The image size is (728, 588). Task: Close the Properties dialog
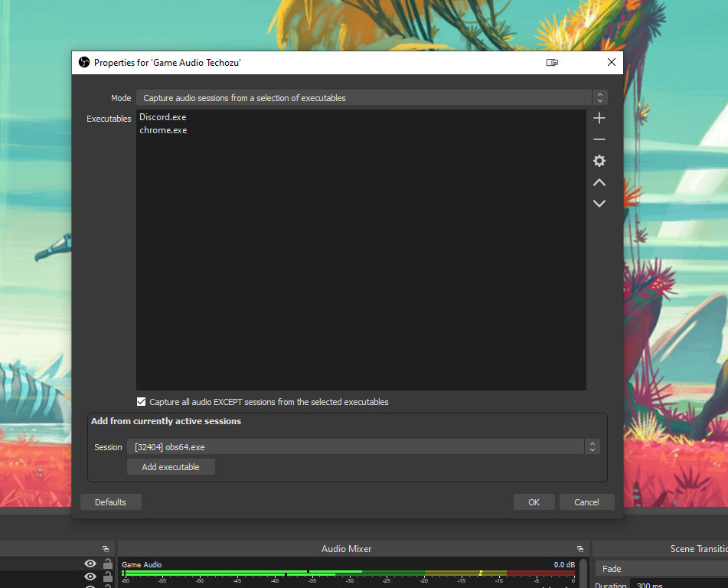pos(612,62)
